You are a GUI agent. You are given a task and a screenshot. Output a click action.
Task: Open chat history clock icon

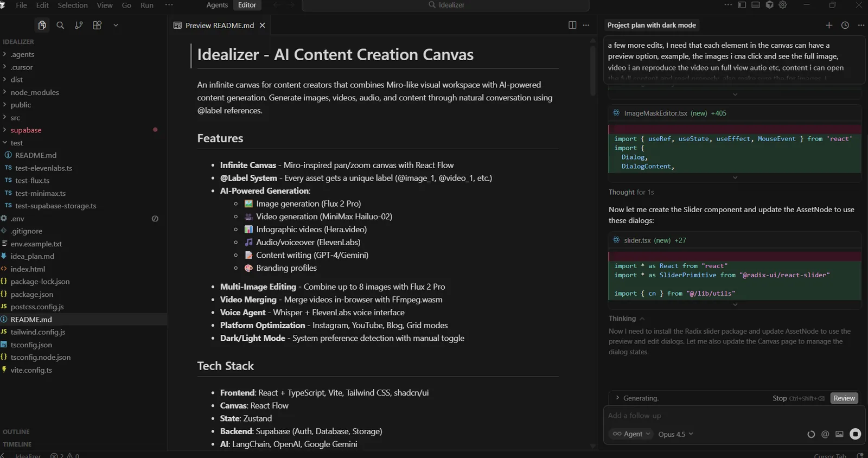coord(845,26)
